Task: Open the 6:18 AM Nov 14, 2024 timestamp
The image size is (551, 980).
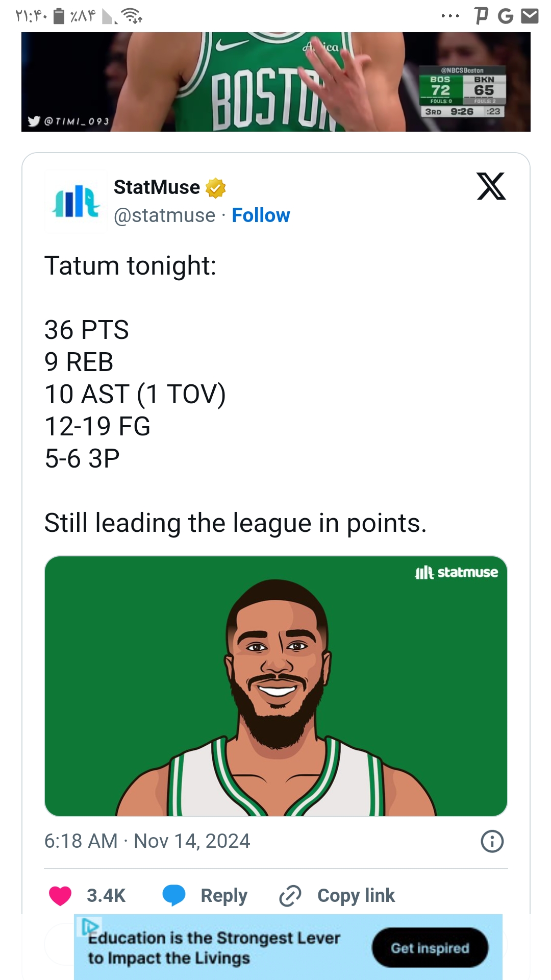Action: coord(147,841)
